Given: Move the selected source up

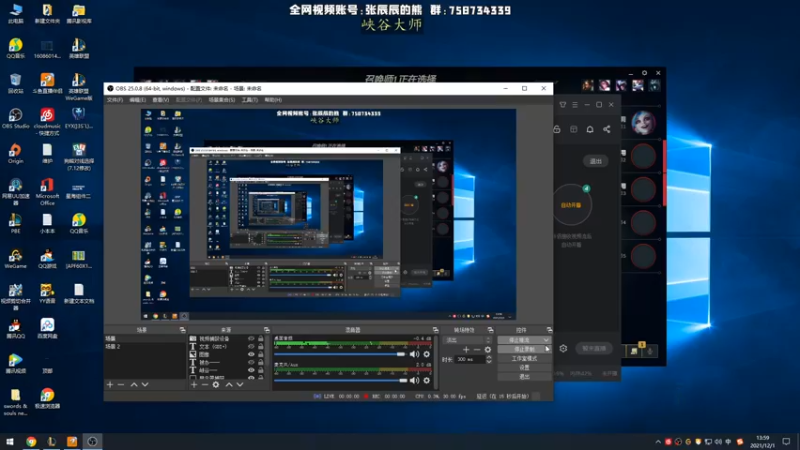Looking at the screenshot, I should tap(229, 384).
